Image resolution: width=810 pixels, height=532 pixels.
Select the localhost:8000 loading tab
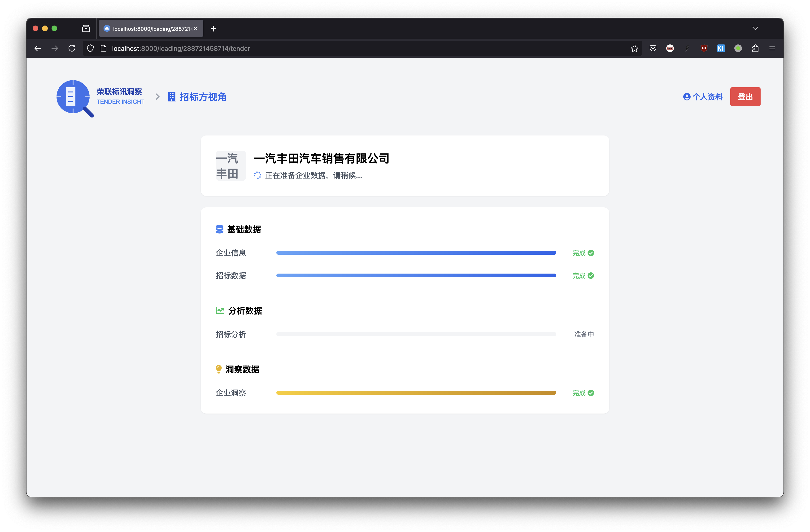click(x=150, y=29)
